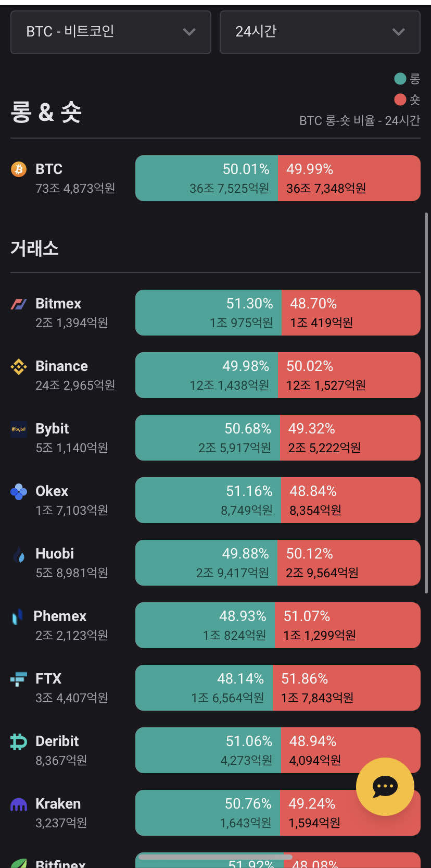Select the BTC Bitcoin coin icon
This screenshot has height=868, width=431.
point(18,169)
